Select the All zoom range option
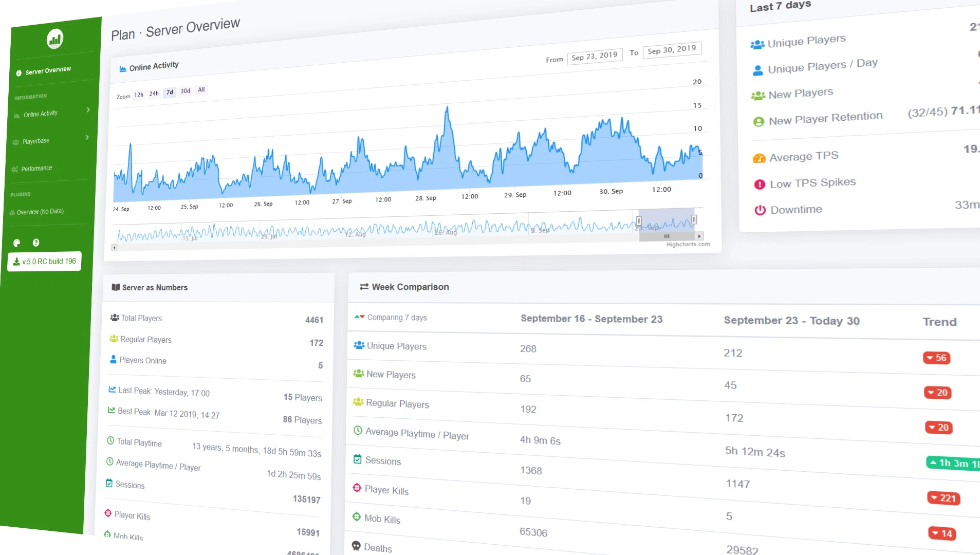The height and width of the screenshot is (555, 980). click(201, 89)
